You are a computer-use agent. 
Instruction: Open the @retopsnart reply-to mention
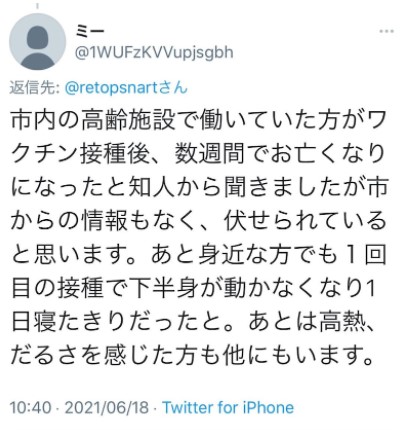[110, 88]
